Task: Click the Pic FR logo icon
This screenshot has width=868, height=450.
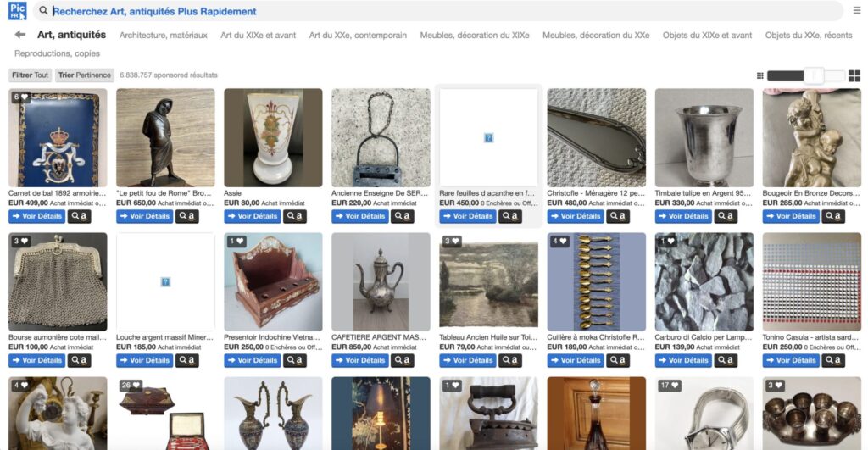Action: (17, 10)
